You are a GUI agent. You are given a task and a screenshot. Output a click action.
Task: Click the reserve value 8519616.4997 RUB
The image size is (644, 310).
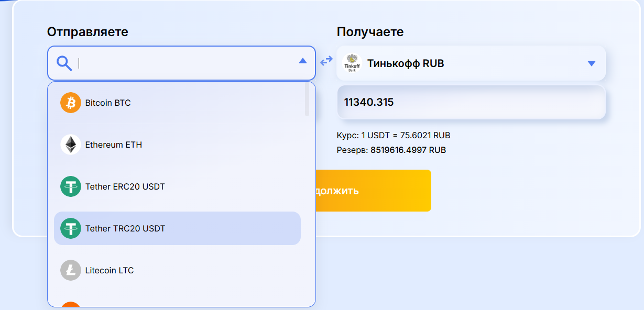click(x=408, y=150)
